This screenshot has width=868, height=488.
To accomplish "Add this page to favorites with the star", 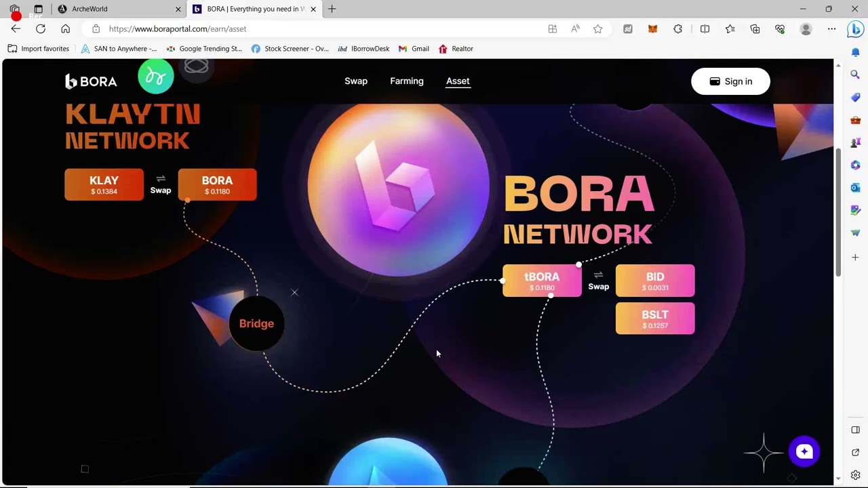I will (597, 29).
